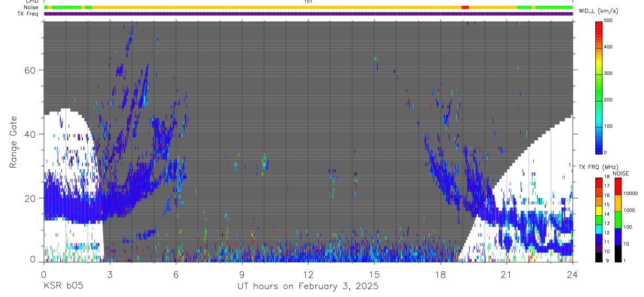Image resolution: width=644 pixels, height=297 pixels.
Task: Click the green segment of NOISE colorbar
Action: tap(618, 219)
